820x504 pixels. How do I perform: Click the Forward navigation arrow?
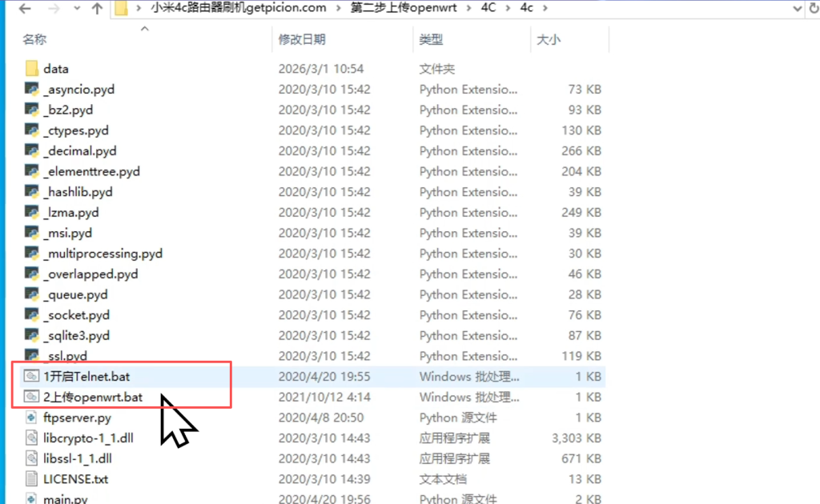pyautogui.click(x=51, y=9)
